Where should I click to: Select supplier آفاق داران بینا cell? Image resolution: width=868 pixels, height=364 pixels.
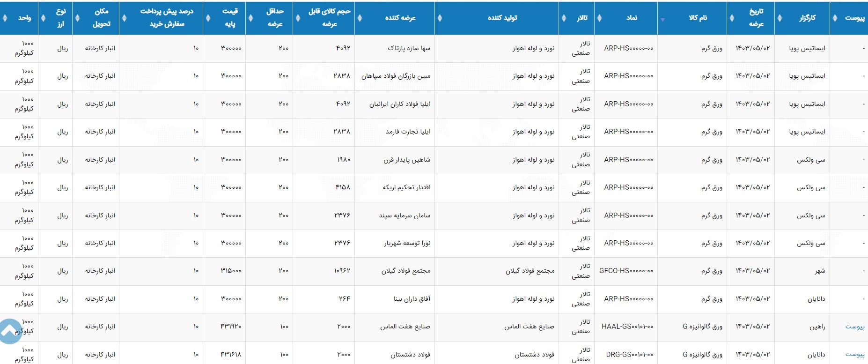tap(412, 299)
